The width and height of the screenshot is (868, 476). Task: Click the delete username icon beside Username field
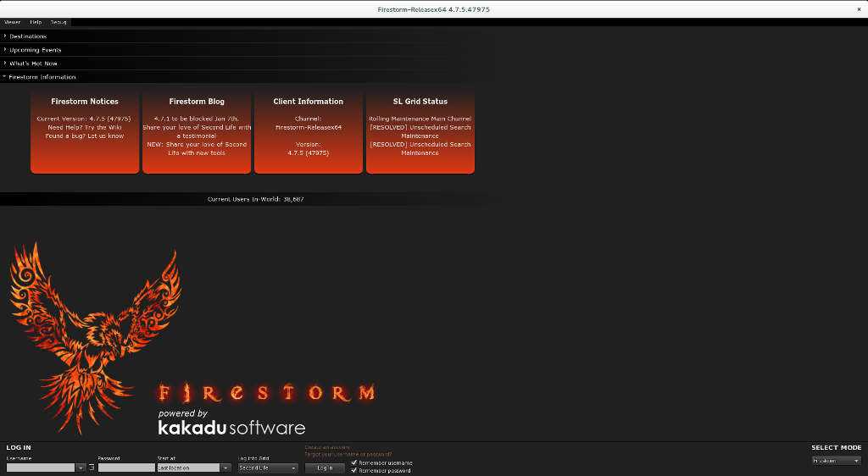click(x=92, y=468)
